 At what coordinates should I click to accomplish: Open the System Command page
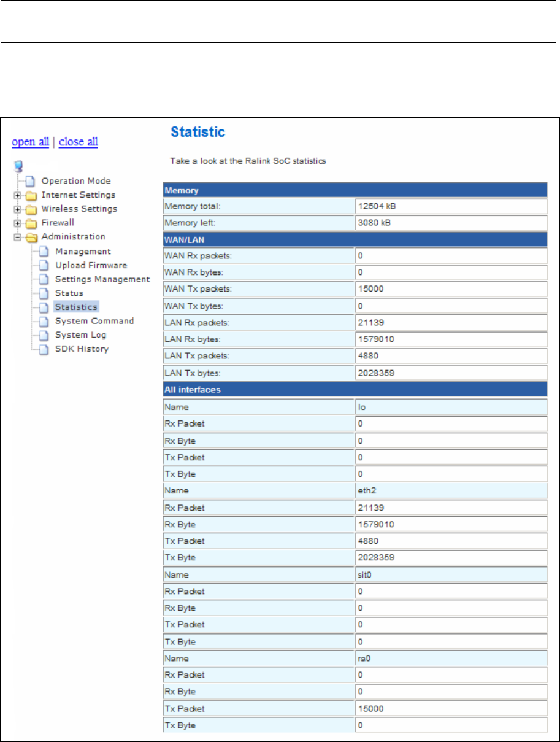pyautogui.click(x=94, y=321)
